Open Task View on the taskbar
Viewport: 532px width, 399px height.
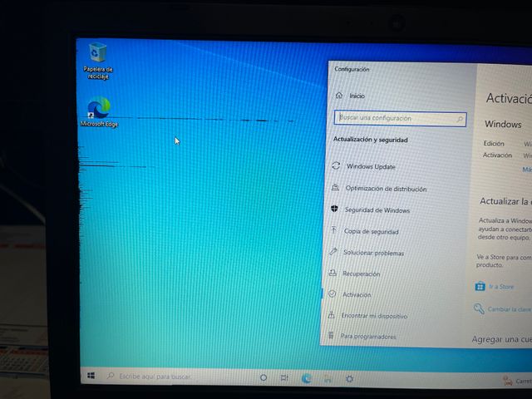click(284, 378)
